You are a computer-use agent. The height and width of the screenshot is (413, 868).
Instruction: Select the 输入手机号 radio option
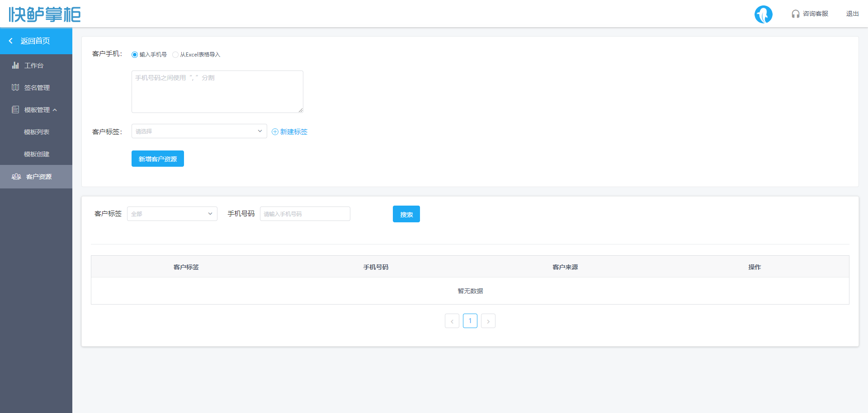pos(135,55)
